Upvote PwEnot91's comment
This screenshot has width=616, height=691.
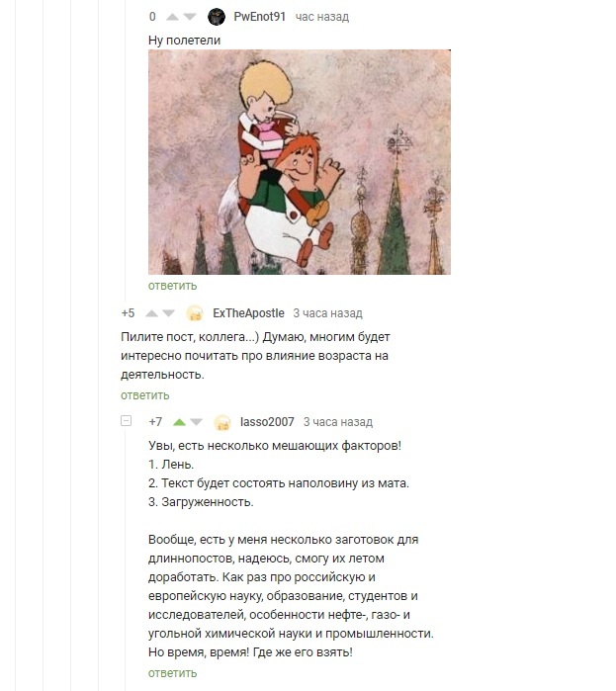pyautogui.click(x=172, y=17)
